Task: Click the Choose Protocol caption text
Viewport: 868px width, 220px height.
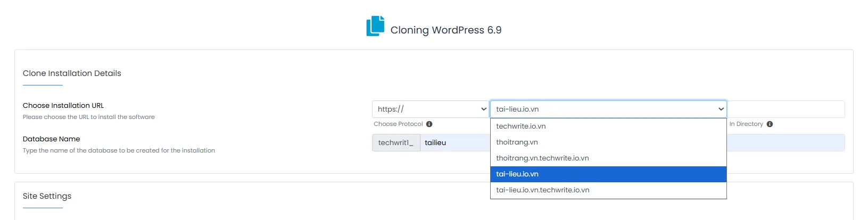Action: 398,124
